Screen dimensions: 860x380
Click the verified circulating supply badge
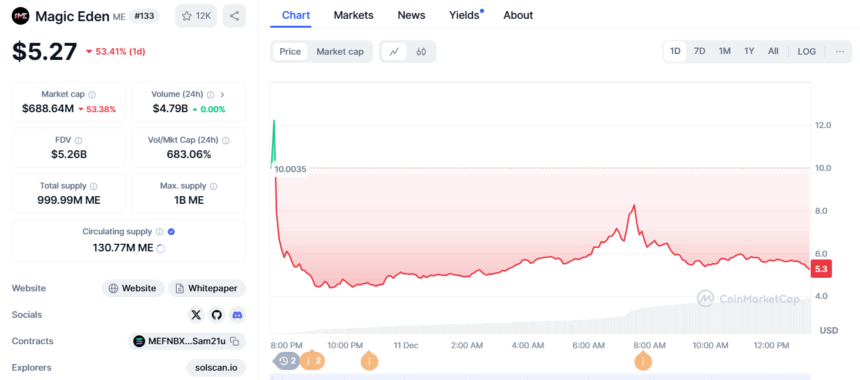[171, 232]
